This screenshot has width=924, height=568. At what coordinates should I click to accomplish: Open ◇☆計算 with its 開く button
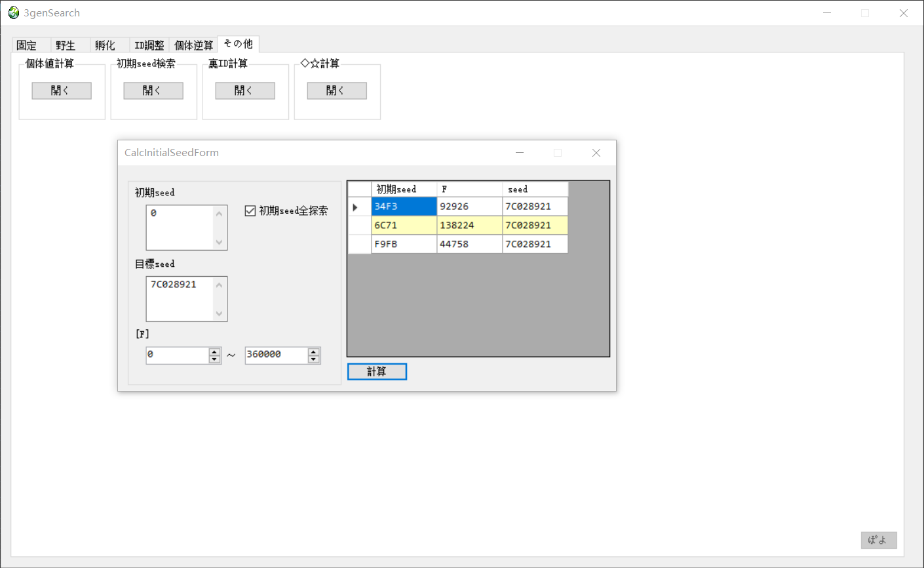[x=337, y=91]
